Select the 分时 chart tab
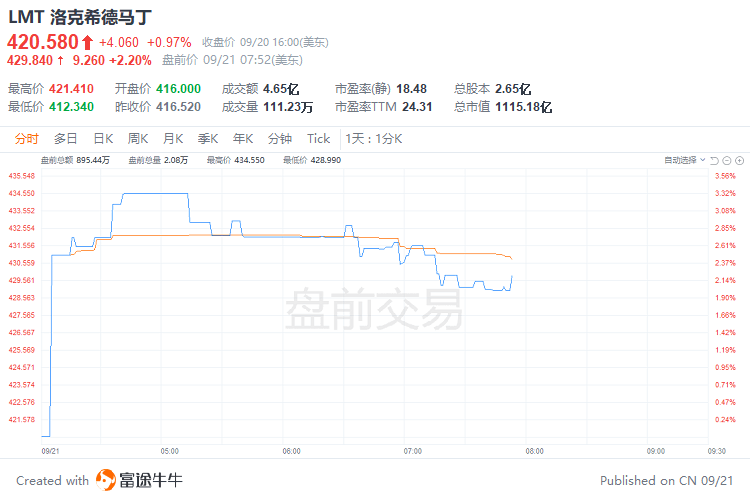Viewport: 750px width, 501px height. coord(26,139)
